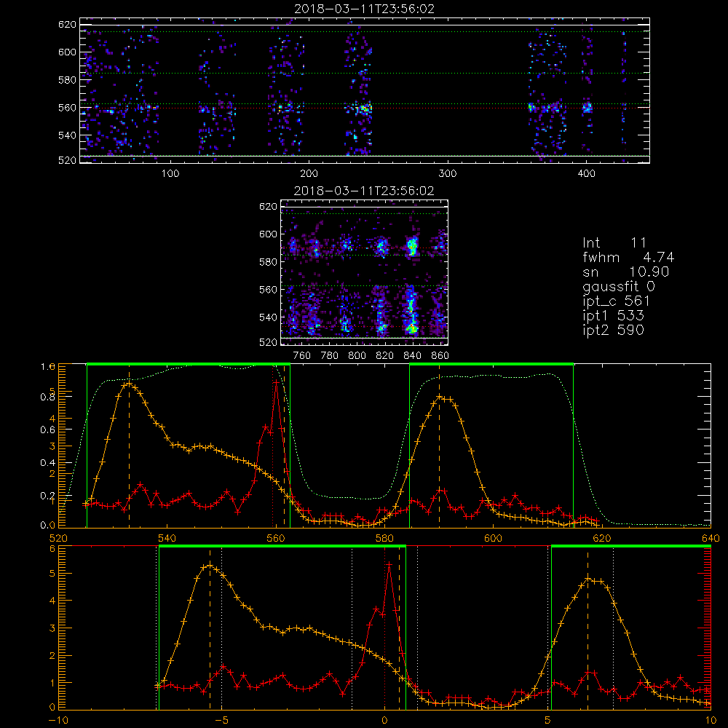Click y-axis label 600 of top spectrogram

tap(67, 52)
